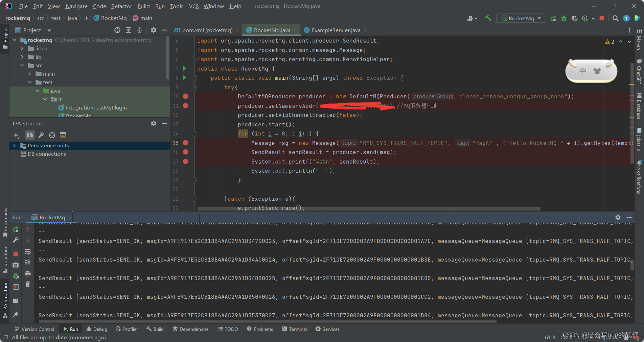The height and width of the screenshot is (342, 644).
Task: Clear all console output trash icon
Action: point(28,284)
